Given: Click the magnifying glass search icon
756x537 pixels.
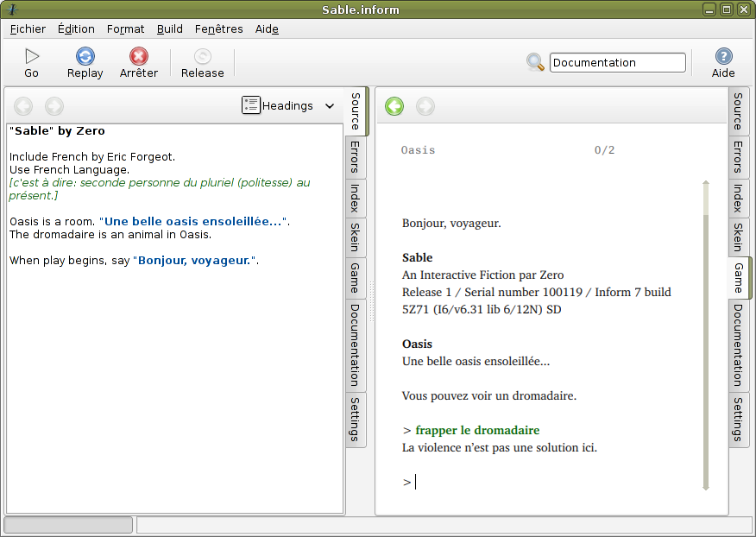Looking at the screenshot, I should tap(535, 62).
